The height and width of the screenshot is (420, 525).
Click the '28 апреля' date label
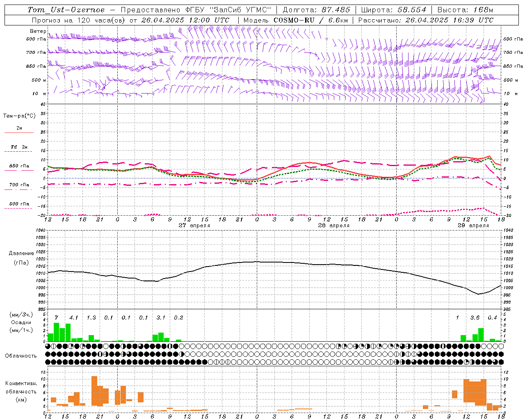pyautogui.click(x=334, y=226)
